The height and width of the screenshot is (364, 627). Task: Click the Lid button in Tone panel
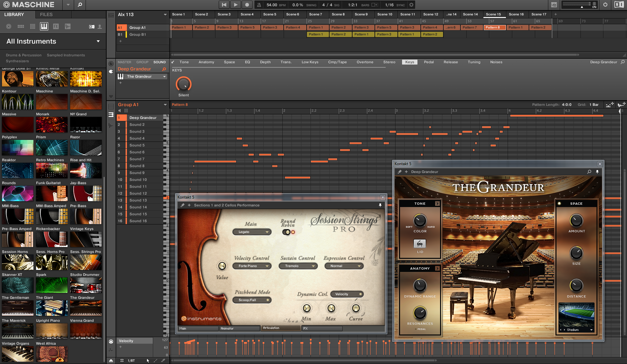[x=420, y=243]
